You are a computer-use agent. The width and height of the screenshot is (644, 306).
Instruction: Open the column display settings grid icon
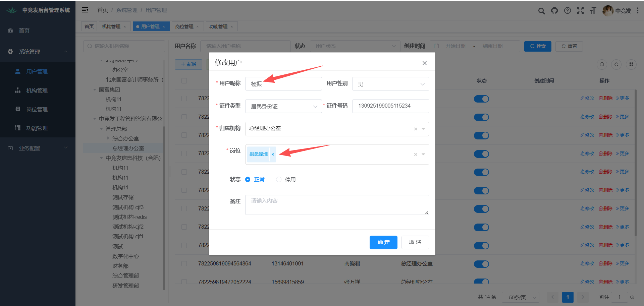[x=631, y=64]
